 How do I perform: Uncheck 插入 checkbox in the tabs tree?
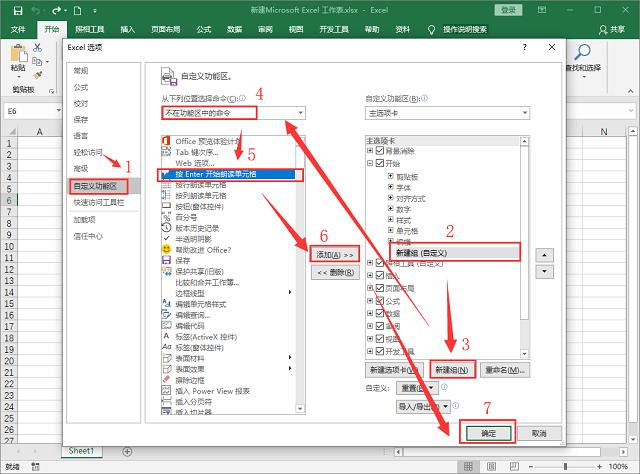(x=380, y=275)
